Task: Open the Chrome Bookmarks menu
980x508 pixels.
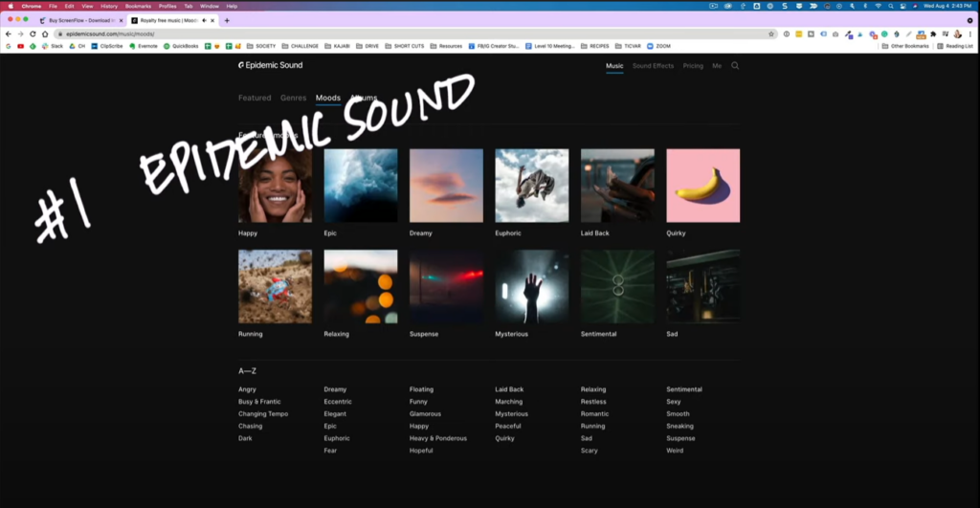Action: coord(138,6)
